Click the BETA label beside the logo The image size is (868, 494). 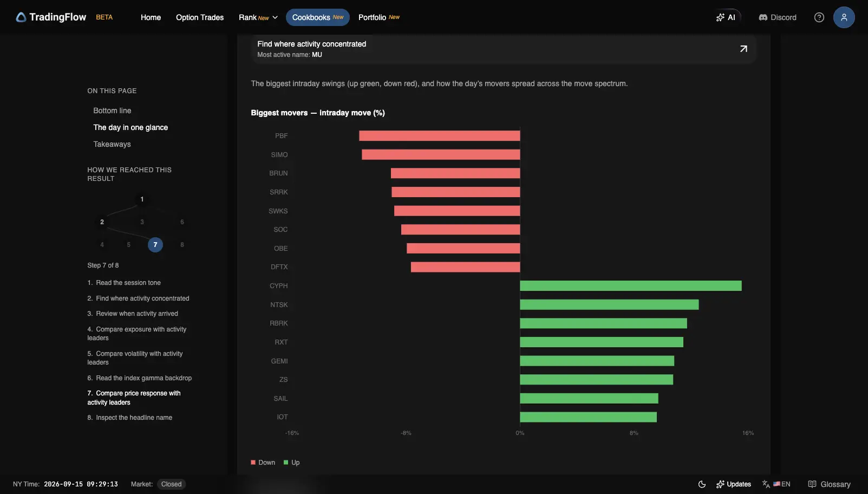click(105, 17)
